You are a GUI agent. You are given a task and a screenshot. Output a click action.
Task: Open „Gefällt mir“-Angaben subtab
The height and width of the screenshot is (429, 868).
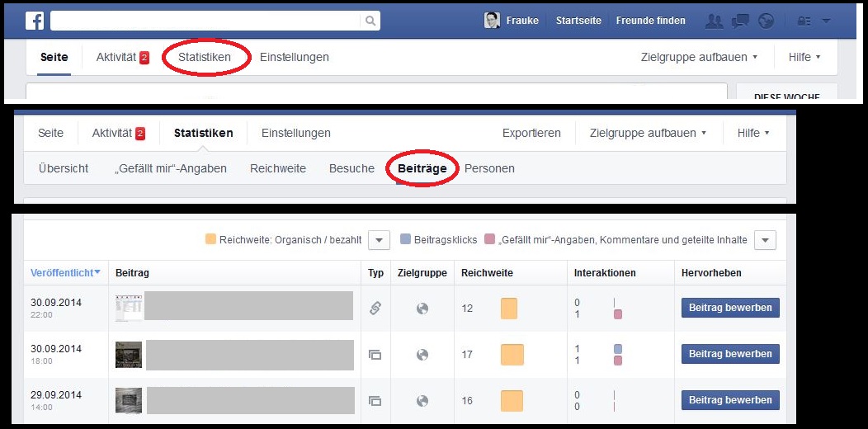point(170,168)
